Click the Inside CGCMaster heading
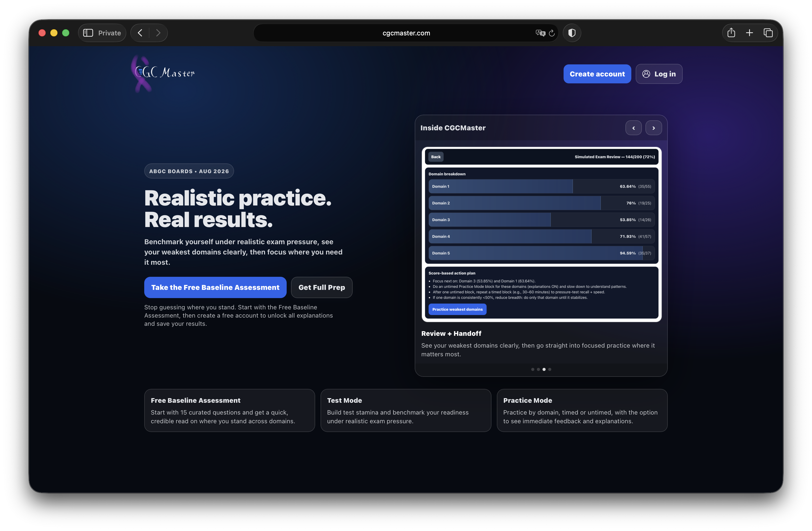Image resolution: width=812 pixels, height=531 pixels. [453, 128]
